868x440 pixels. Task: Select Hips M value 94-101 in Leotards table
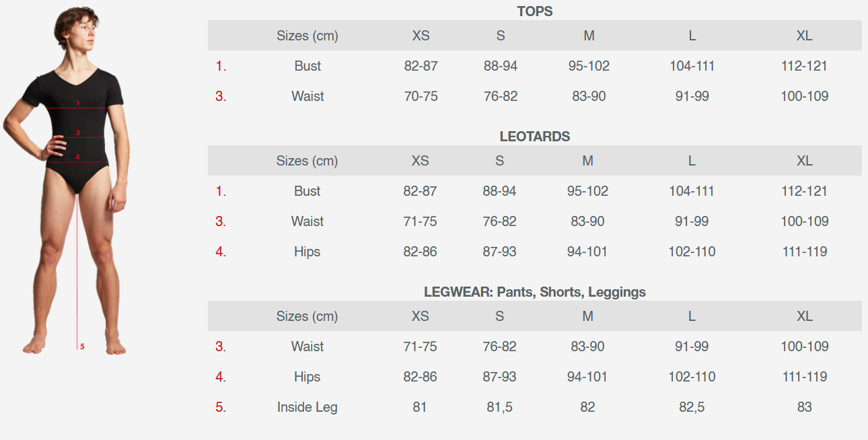587,252
